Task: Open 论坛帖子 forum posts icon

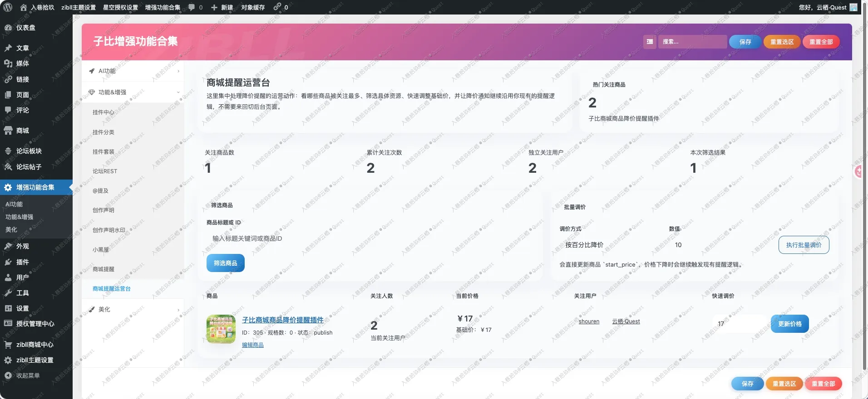Action: pos(8,167)
